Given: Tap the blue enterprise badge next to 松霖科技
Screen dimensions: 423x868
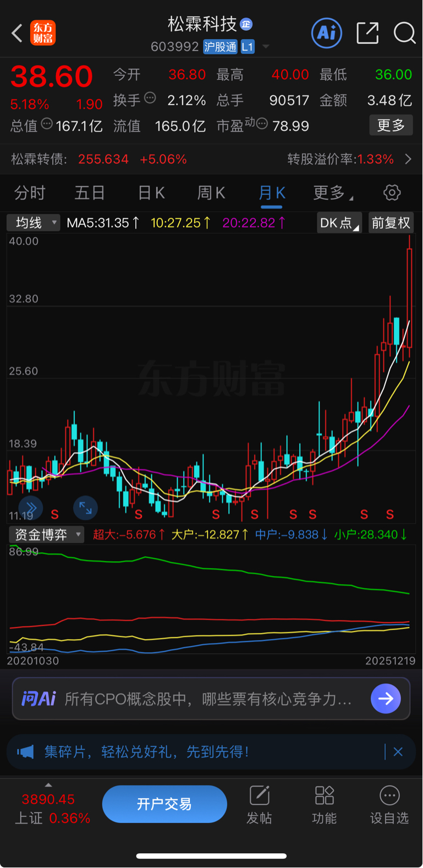Looking at the screenshot, I should pos(246,24).
